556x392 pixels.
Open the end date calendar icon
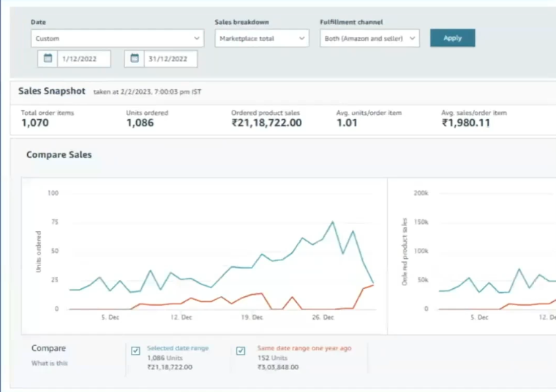[135, 59]
